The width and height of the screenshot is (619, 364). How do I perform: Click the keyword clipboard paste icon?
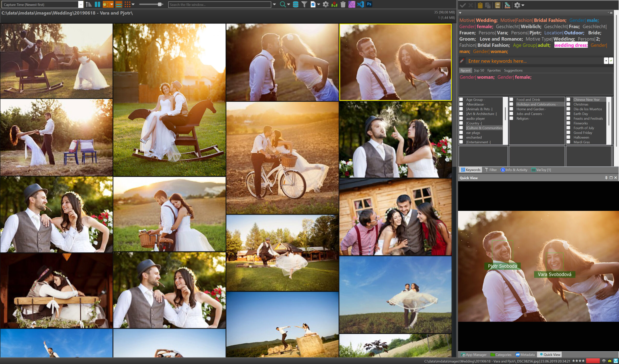coord(480,5)
